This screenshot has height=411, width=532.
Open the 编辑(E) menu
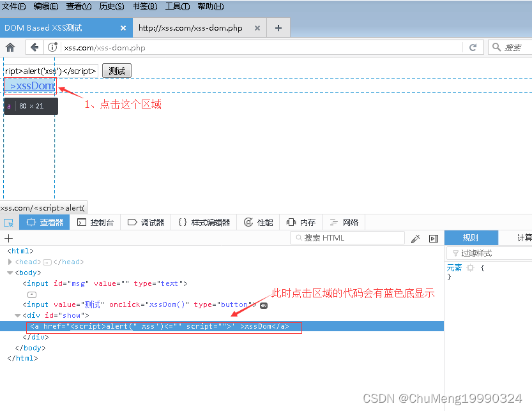(46, 6)
